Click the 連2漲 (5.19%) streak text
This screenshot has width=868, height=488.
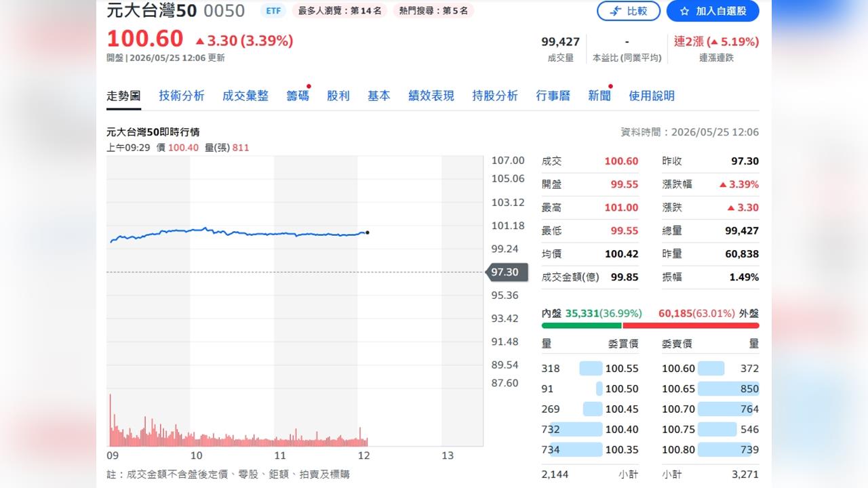point(716,41)
